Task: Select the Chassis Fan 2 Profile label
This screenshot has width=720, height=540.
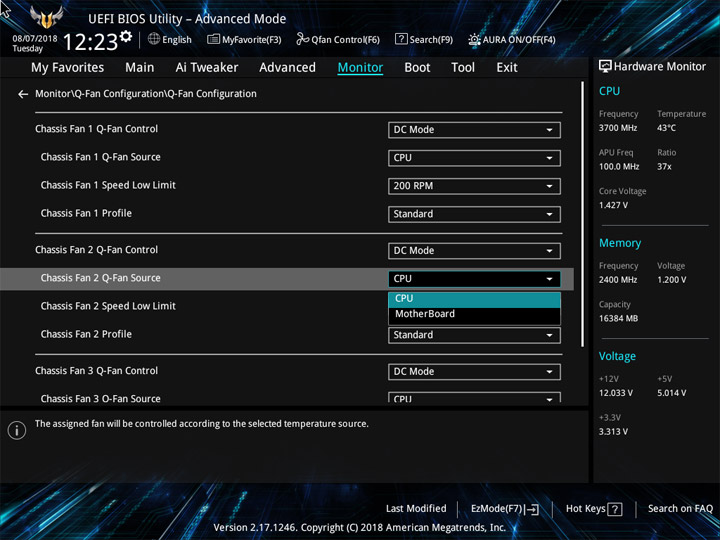Action: click(x=86, y=334)
